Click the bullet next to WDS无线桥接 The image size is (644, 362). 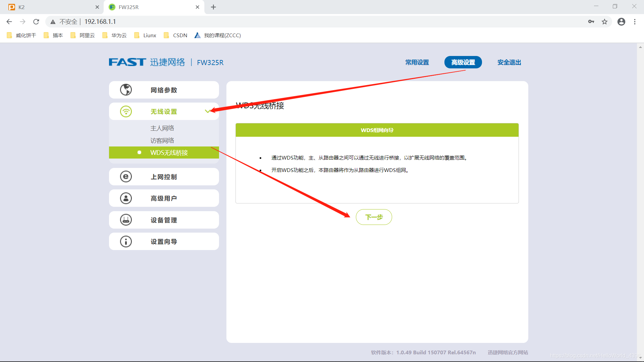coord(139,152)
